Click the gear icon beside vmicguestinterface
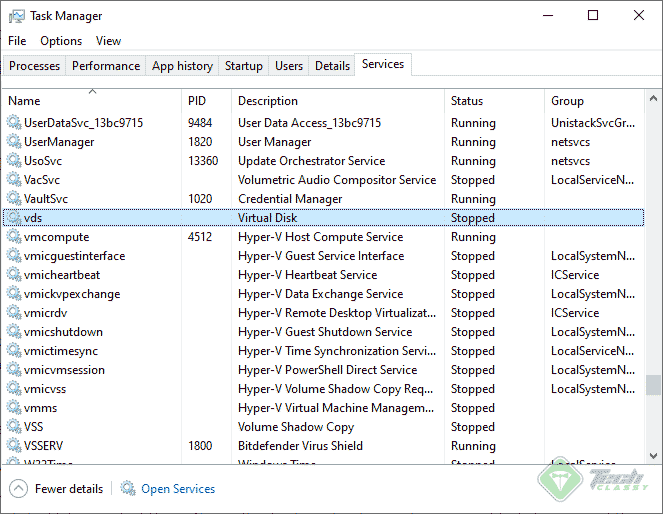 pos(14,256)
